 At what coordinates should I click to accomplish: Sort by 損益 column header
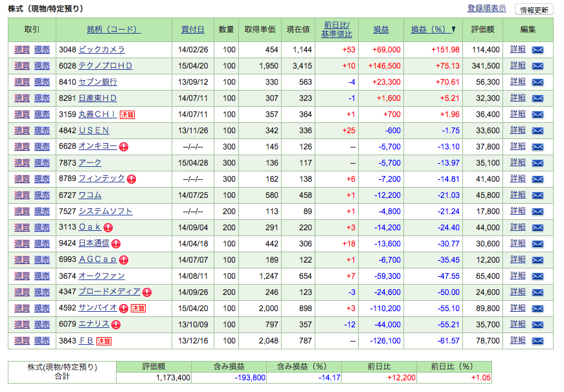[381, 30]
